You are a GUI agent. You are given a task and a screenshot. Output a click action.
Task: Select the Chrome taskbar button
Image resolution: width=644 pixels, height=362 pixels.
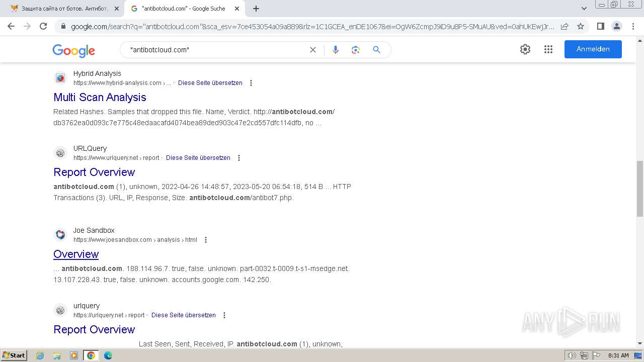(x=91, y=355)
